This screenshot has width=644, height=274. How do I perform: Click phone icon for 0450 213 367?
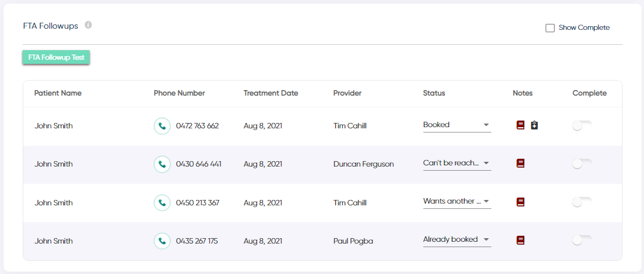pyautogui.click(x=162, y=203)
